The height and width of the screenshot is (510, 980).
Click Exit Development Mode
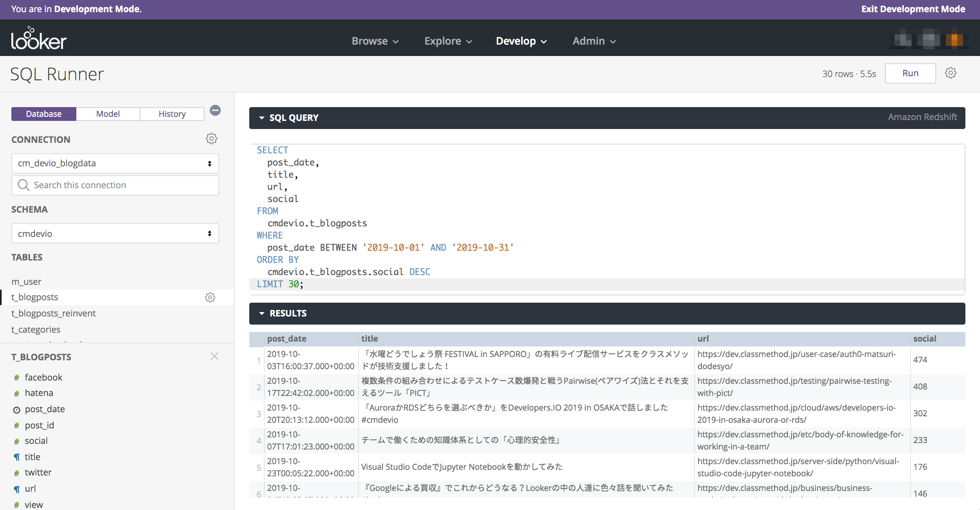[x=913, y=9]
